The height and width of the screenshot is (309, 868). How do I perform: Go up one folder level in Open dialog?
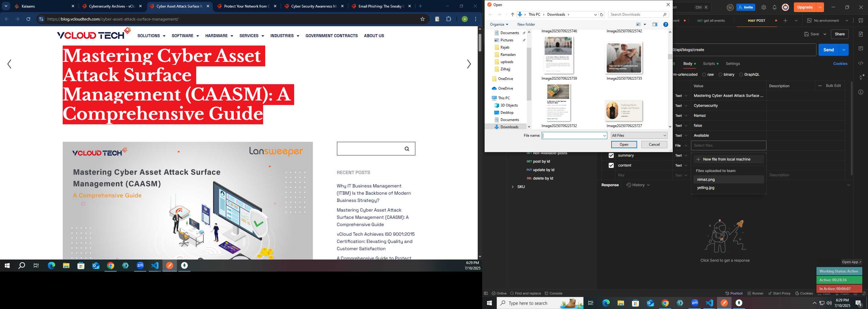tap(512, 14)
